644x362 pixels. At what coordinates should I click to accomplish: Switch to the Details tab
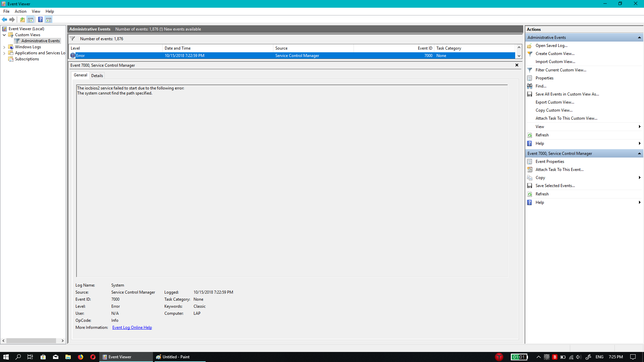click(97, 76)
